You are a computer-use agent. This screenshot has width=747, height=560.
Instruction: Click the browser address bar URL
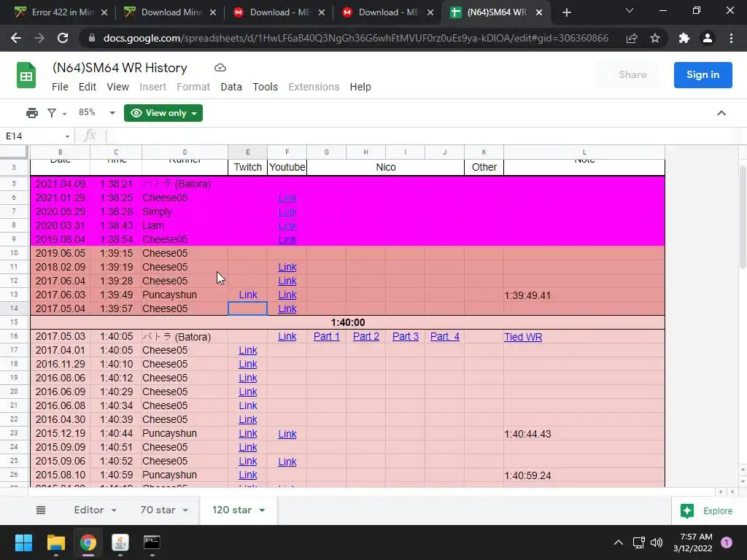coord(355,38)
